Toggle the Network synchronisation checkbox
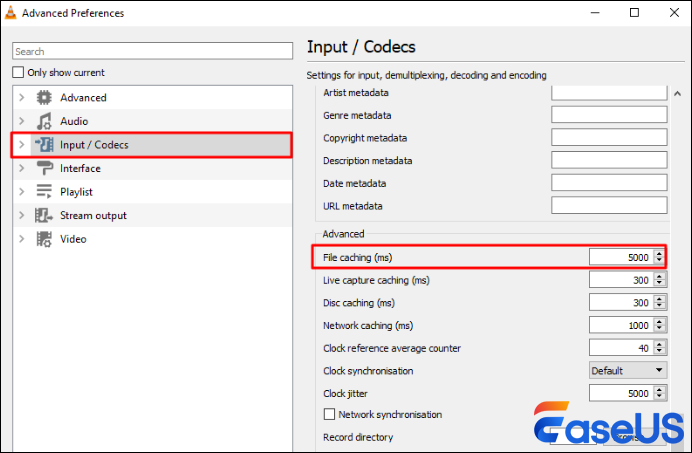Viewport: 692px width, 453px height. pyautogui.click(x=330, y=414)
